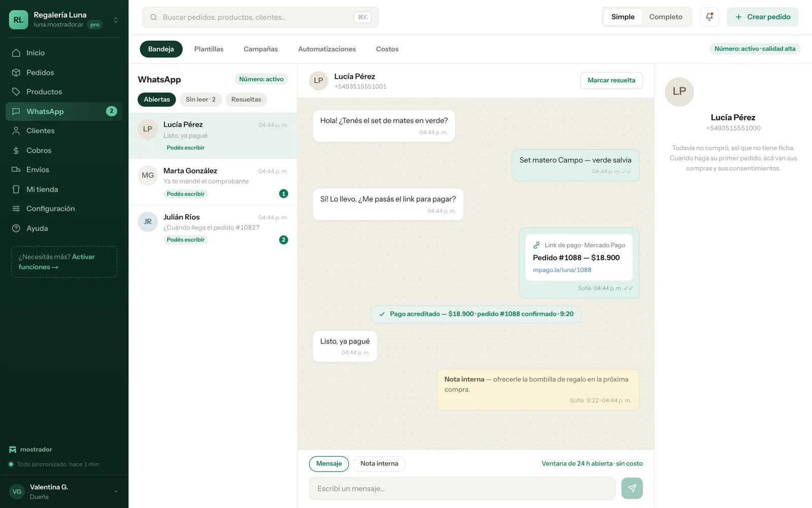Click the Pedidos box icon
The width and height of the screenshot is (812, 508).
pos(16,73)
